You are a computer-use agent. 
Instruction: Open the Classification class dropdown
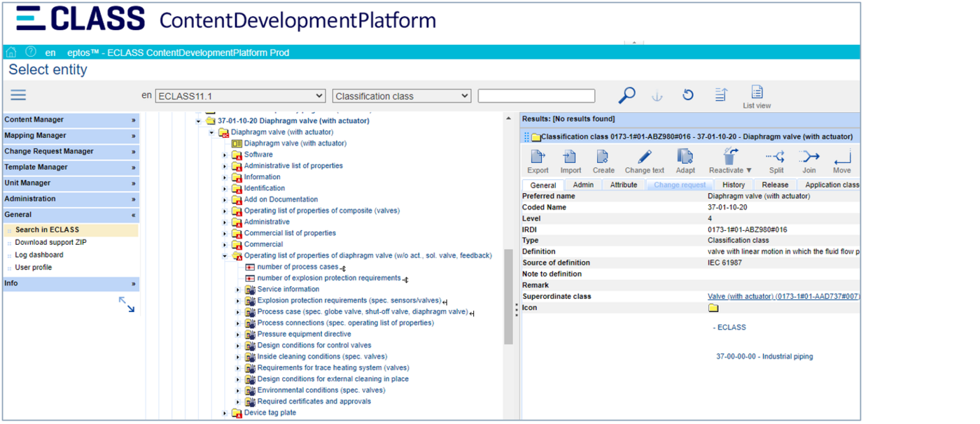click(402, 96)
